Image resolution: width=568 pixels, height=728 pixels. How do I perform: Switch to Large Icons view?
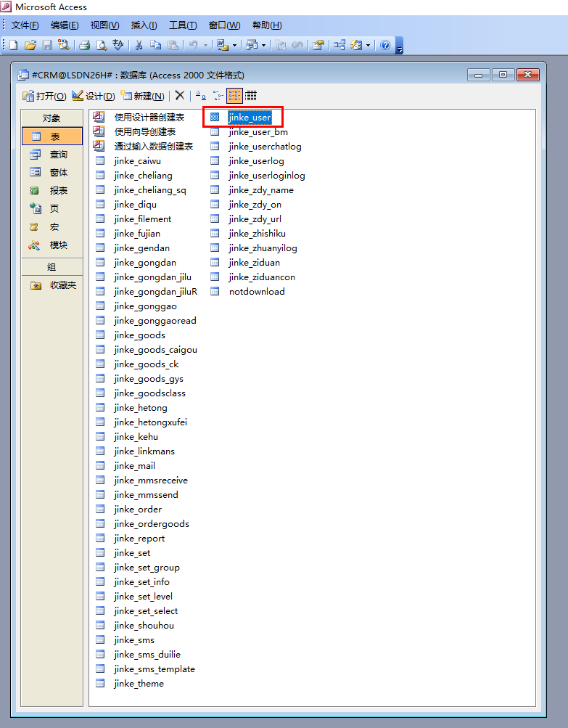[200, 96]
